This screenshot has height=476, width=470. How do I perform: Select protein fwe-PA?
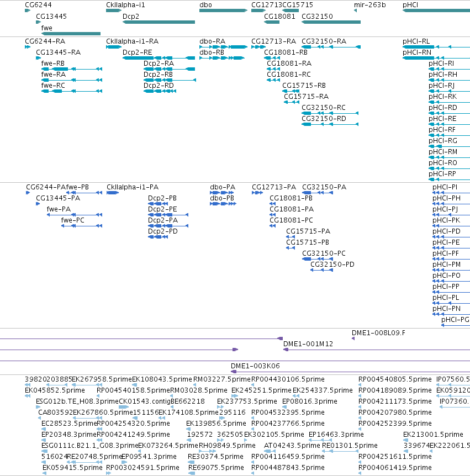[59, 209]
